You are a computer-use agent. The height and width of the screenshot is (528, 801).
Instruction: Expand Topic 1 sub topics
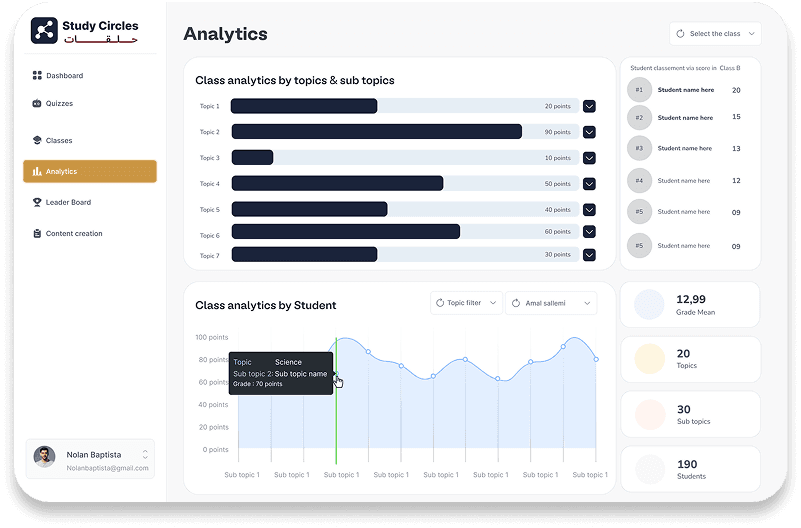[x=589, y=106]
